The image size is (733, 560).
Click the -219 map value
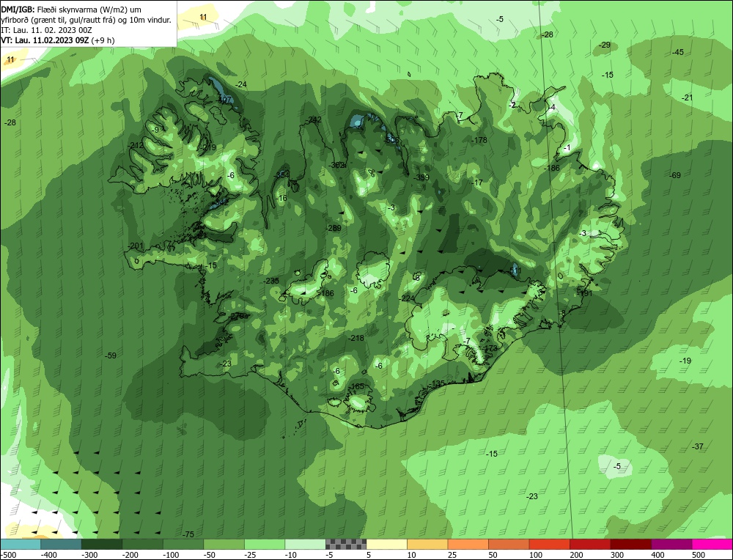point(208,148)
